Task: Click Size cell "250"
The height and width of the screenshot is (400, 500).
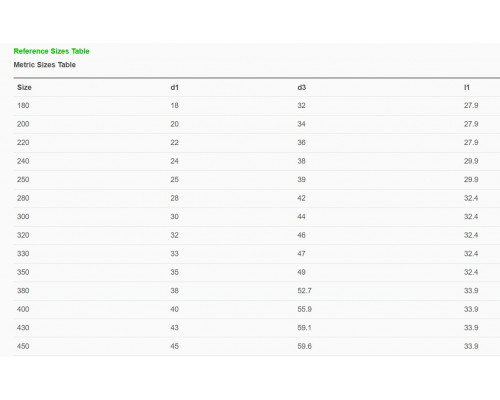Action: pos(23,179)
